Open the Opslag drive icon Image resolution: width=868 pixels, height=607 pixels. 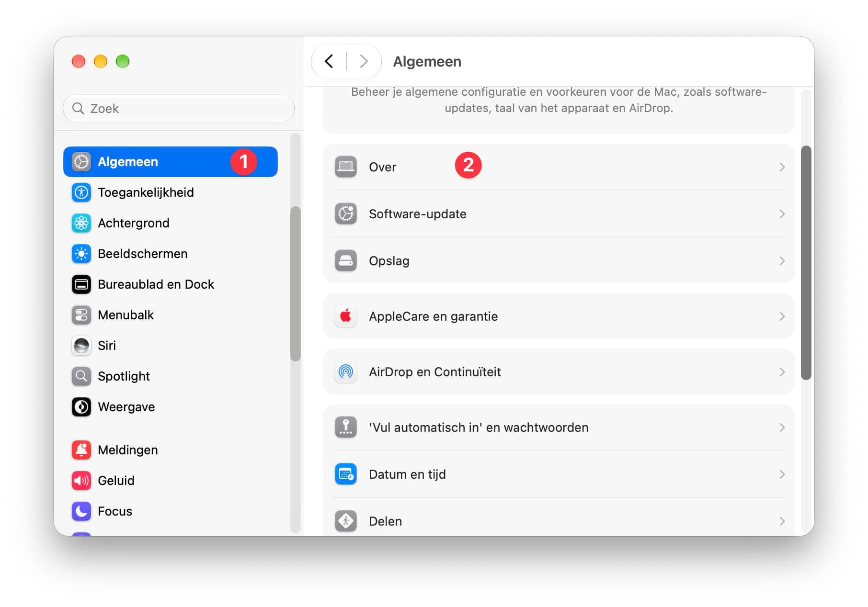[346, 261]
